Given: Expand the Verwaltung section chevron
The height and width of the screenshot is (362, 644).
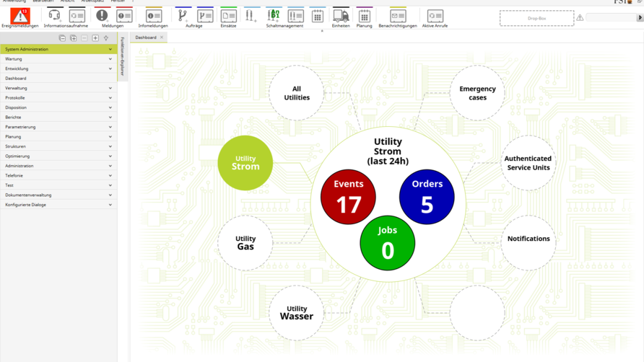Looking at the screenshot, I should coord(110,88).
